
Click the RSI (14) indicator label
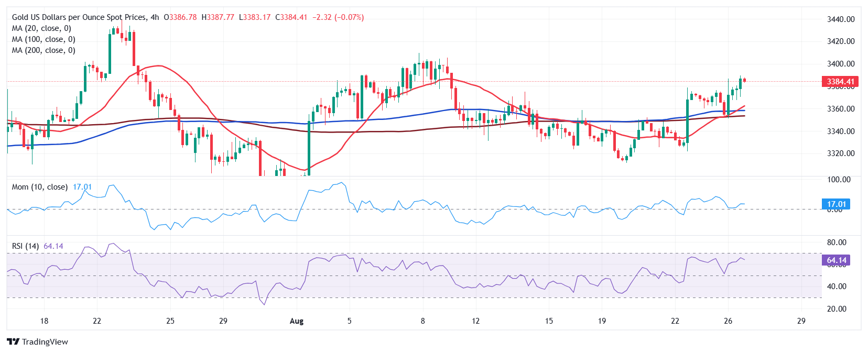(25, 246)
